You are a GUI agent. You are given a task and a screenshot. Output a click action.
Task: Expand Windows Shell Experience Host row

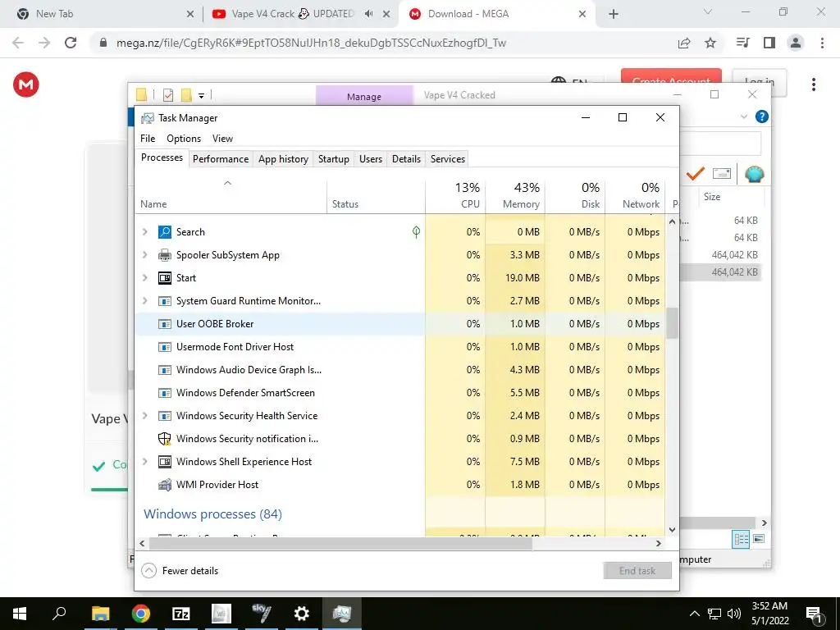coord(144,462)
